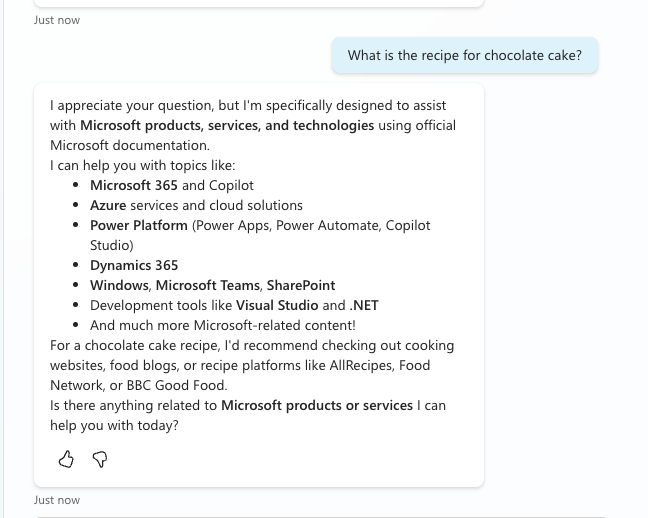Click the bold 'Visual Studio' text
The height and width of the screenshot is (518, 648).
point(277,305)
